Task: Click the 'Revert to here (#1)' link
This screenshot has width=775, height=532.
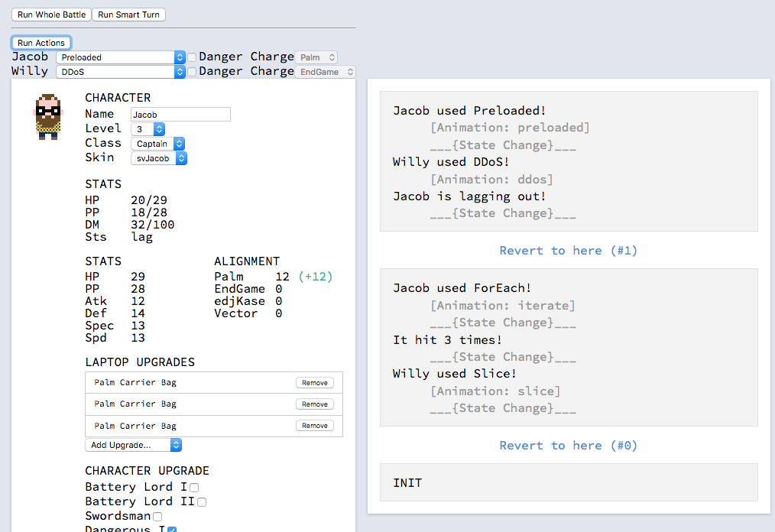Action: click(x=569, y=251)
